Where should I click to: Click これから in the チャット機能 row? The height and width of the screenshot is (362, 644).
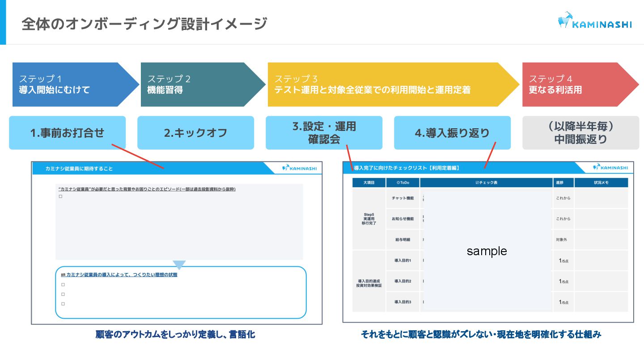(x=563, y=198)
